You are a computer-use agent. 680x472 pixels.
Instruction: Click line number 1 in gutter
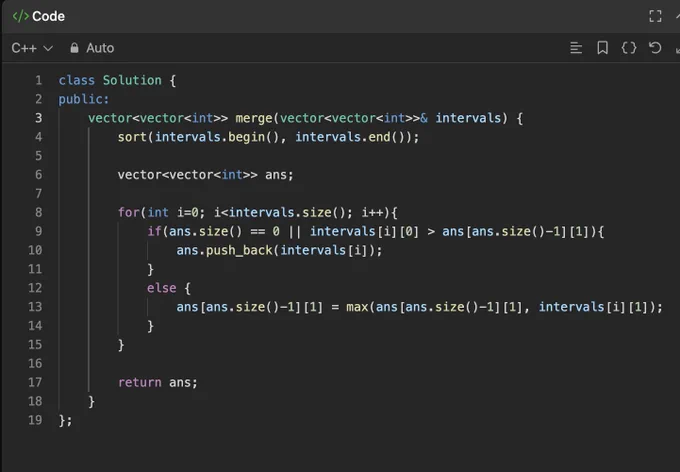click(39, 80)
